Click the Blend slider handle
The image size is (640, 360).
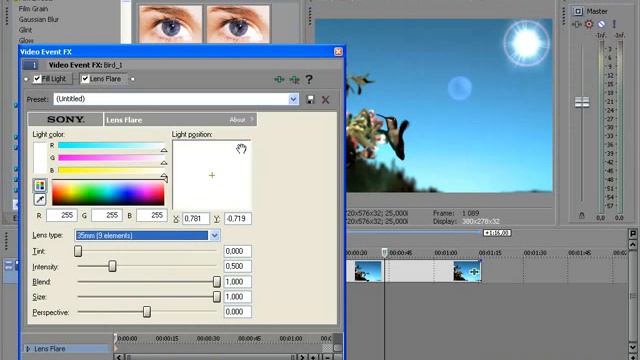coord(217,282)
